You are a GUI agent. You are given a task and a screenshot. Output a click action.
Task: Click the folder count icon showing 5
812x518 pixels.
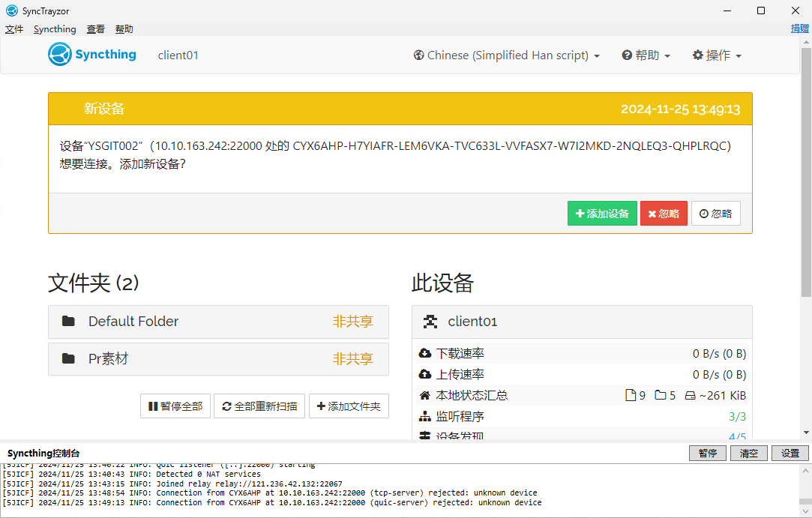661,395
